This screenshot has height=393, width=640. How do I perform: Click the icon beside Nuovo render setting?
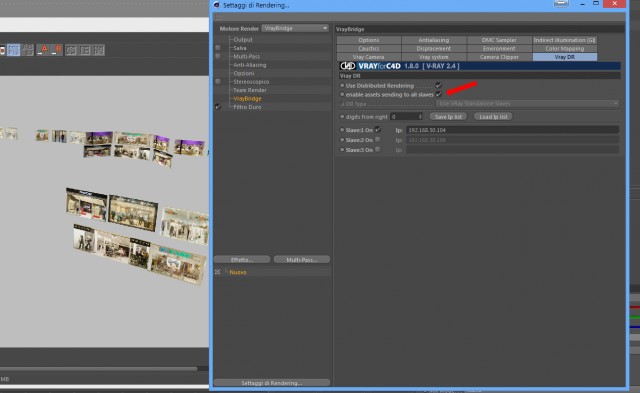point(218,272)
